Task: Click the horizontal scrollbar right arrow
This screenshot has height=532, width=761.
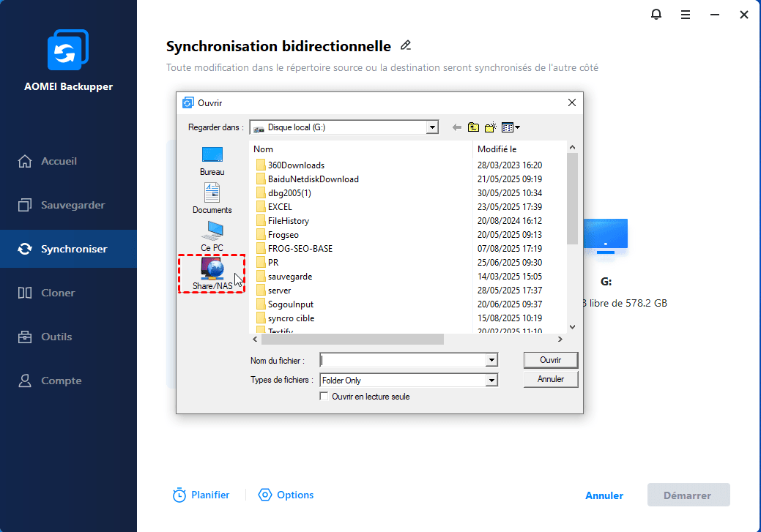Action: click(x=560, y=340)
